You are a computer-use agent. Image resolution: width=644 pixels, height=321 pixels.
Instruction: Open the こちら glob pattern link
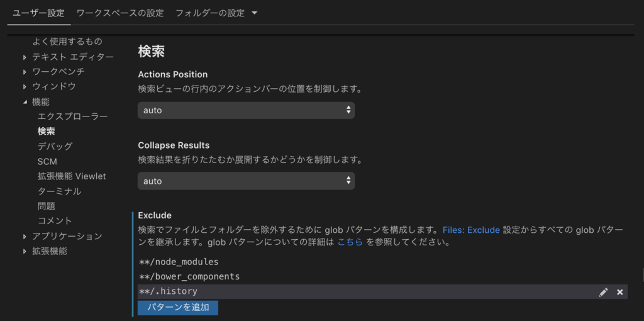click(350, 242)
